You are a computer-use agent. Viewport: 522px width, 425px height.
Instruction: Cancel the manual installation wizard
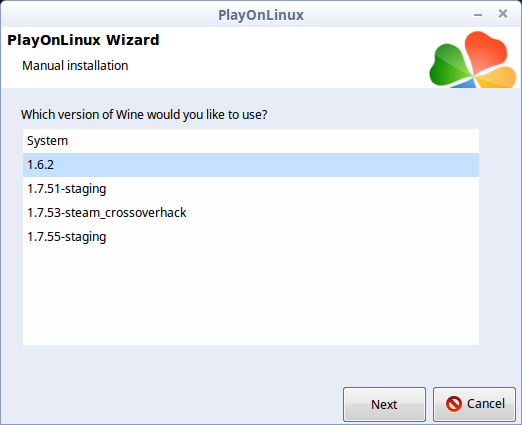pyautogui.click(x=474, y=404)
